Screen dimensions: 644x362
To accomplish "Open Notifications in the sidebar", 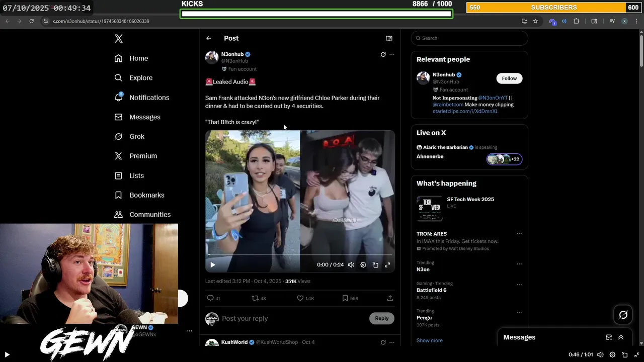I will (x=142, y=98).
